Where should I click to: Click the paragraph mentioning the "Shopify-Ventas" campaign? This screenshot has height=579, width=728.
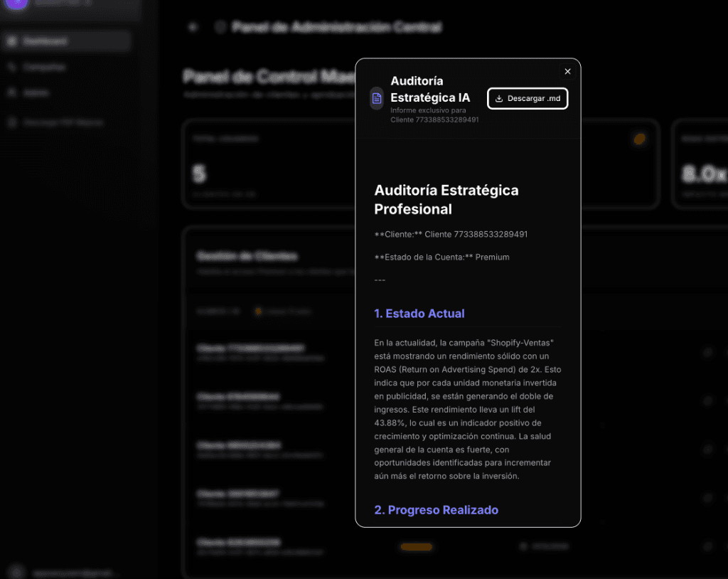click(468, 410)
